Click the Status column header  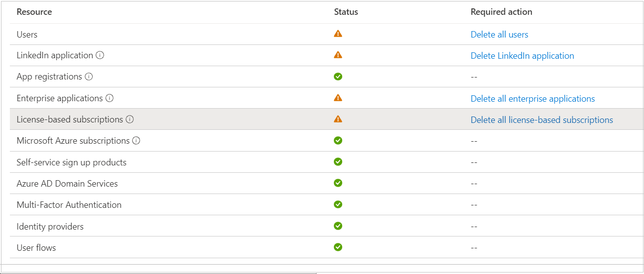(x=346, y=12)
